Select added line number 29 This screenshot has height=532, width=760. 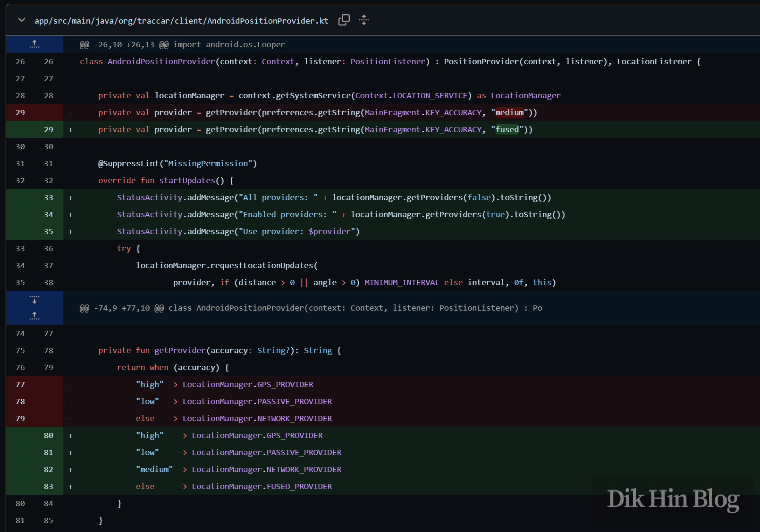coord(49,129)
